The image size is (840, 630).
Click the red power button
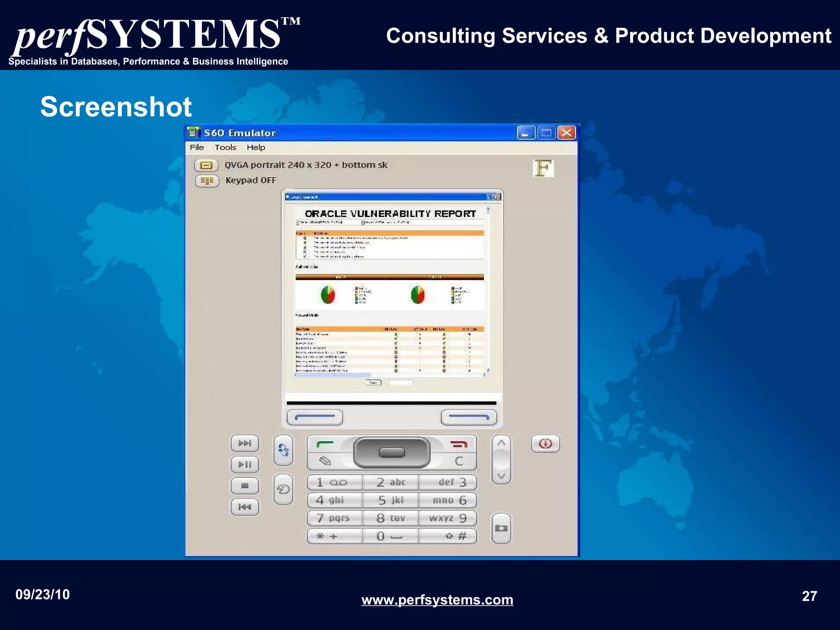(x=546, y=444)
